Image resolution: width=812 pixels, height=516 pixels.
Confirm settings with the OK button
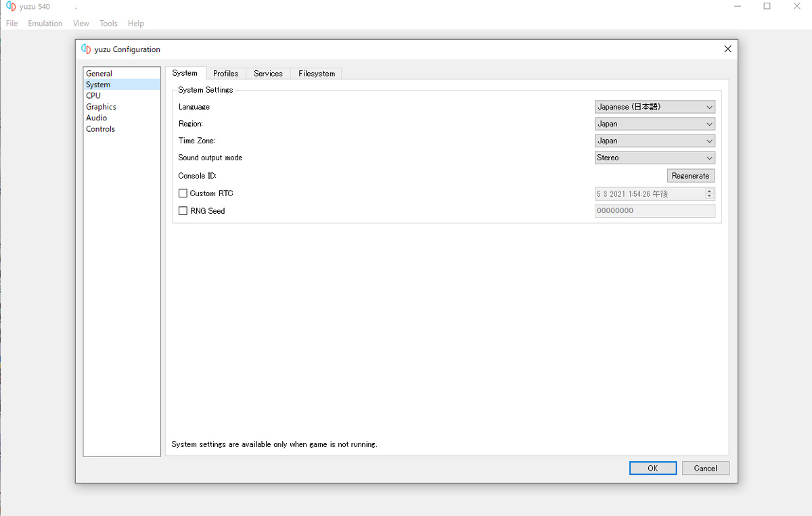(x=652, y=468)
